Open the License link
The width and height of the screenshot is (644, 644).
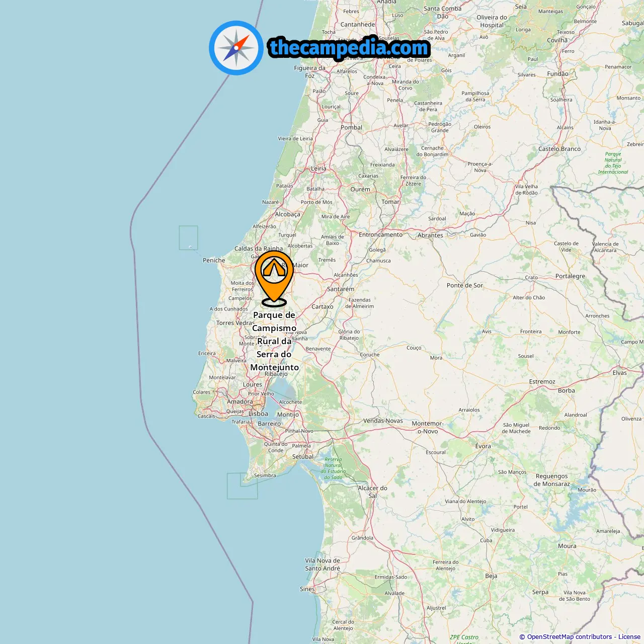click(629, 637)
